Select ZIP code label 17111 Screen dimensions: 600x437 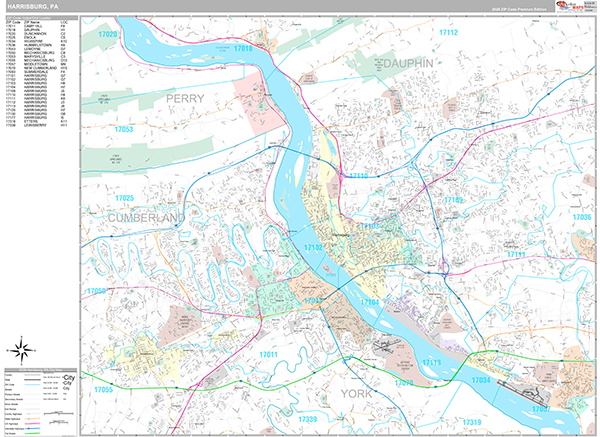pyautogui.click(x=516, y=254)
